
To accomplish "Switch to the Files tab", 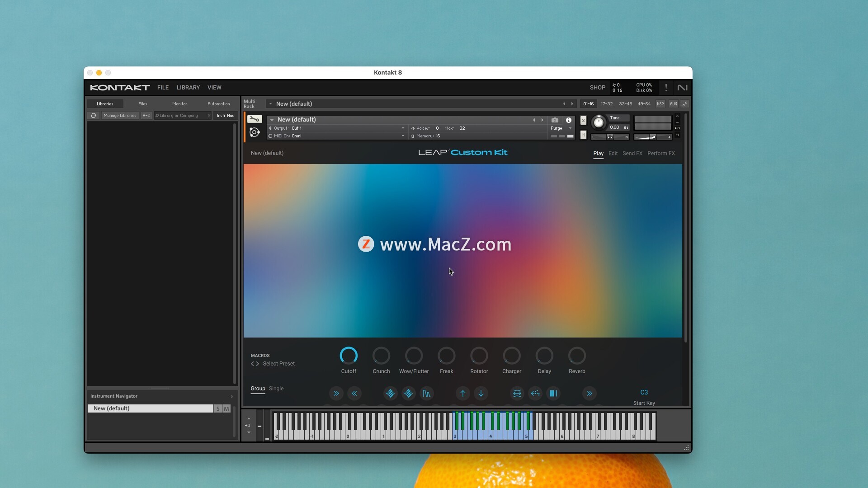I will click(142, 104).
